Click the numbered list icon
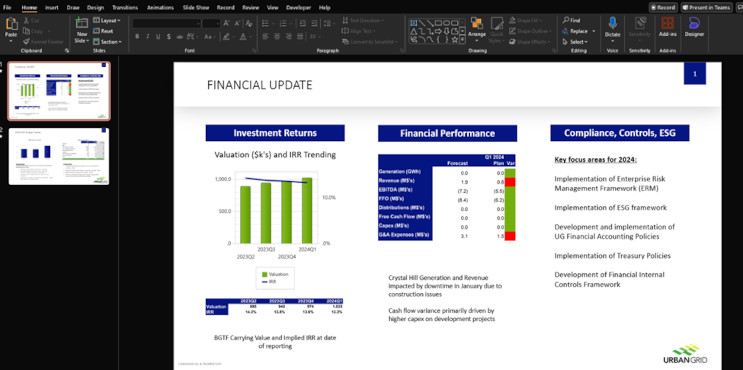Viewport: 743px width, 370px height. click(x=283, y=23)
